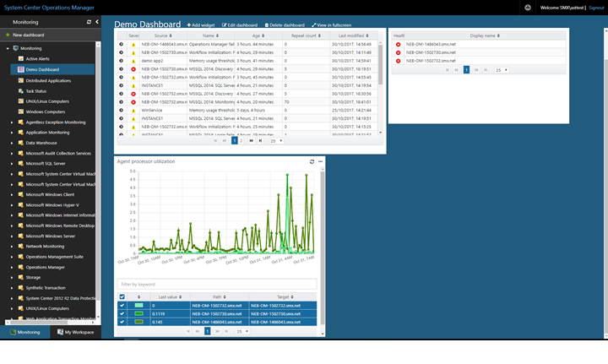608x364 pixels.
Task: Click Filter by keyword input field
Action: (x=217, y=284)
